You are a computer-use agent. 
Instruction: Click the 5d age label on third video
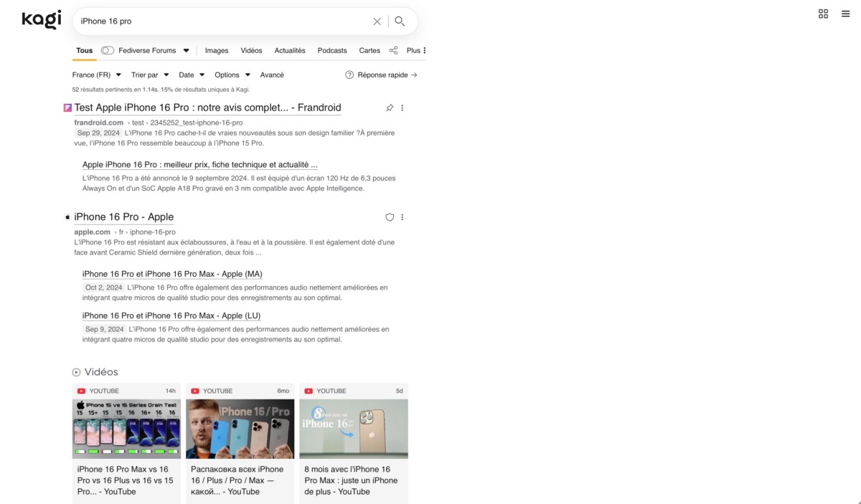pos(400,391)
